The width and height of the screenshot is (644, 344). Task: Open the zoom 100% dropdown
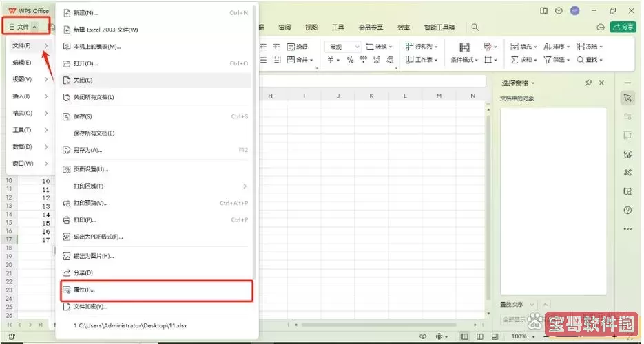[522, 336]
